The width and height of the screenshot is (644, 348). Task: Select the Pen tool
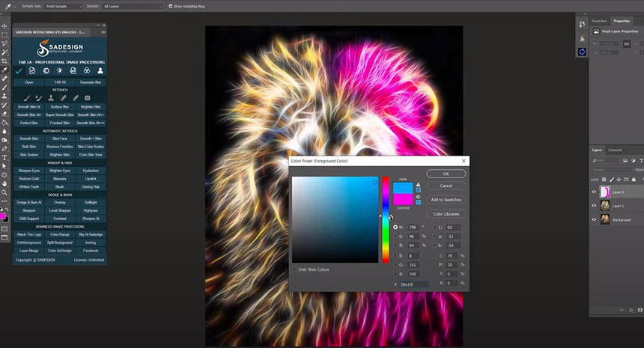pyautogui.click(x=4, y=149)
